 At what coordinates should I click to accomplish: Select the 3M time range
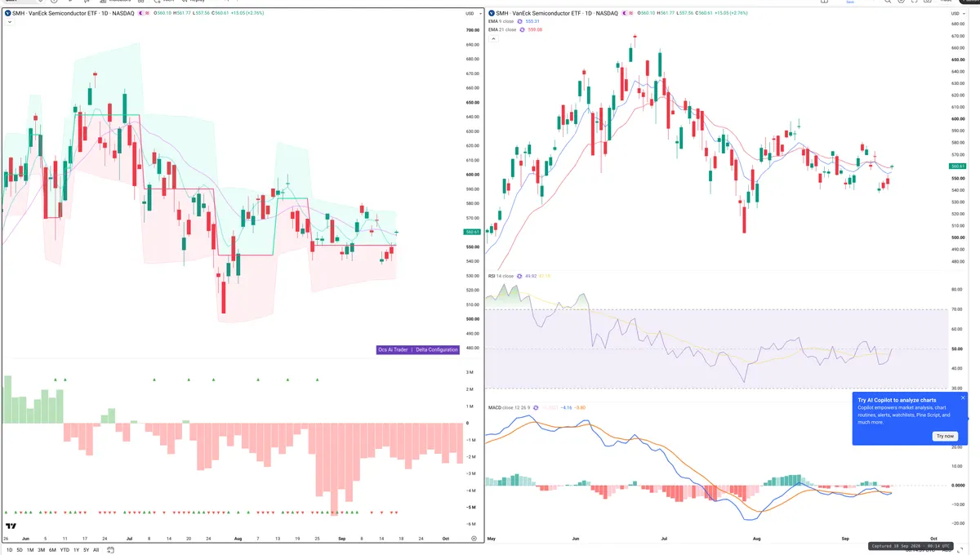[41, 550]
